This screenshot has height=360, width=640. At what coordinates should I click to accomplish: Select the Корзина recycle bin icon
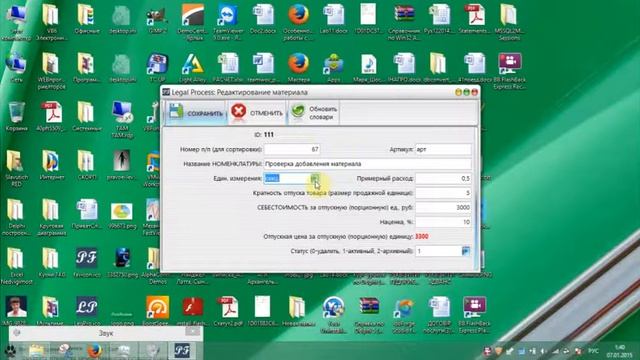tap(16, 116)
